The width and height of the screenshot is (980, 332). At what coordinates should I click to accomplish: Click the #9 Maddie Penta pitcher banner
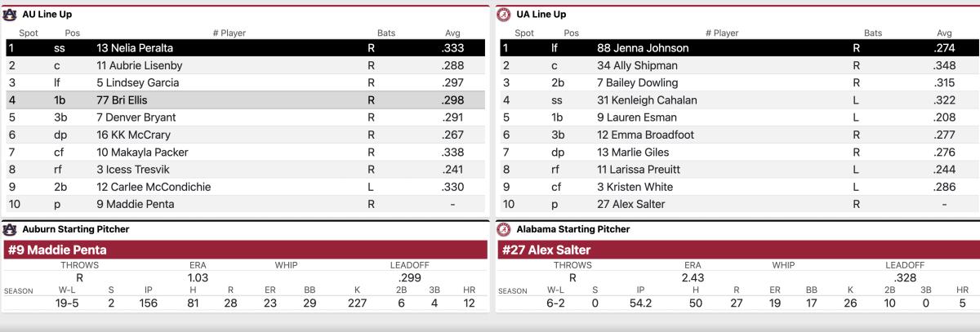click(245, 250)
